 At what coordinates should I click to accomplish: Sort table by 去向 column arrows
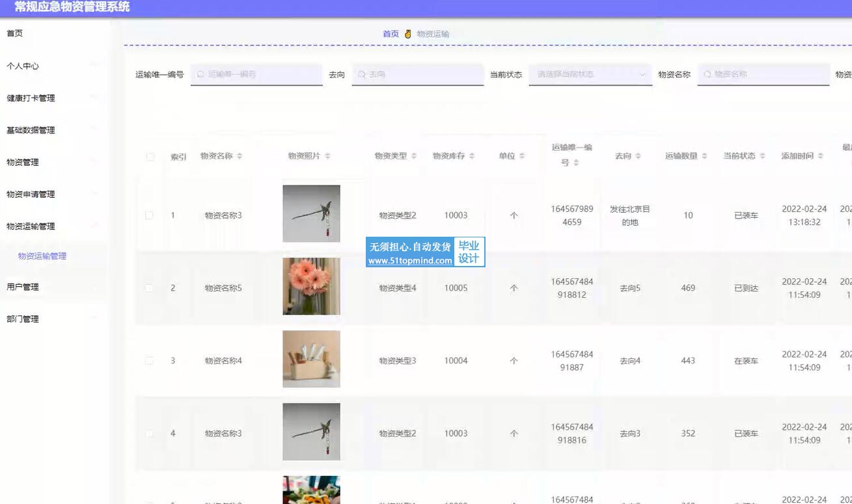tap(638, 156)
